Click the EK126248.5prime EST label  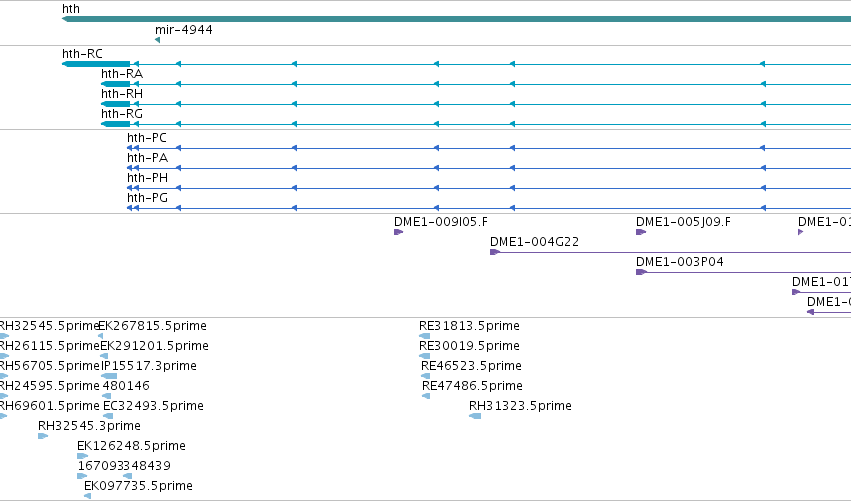pos(131,446)
